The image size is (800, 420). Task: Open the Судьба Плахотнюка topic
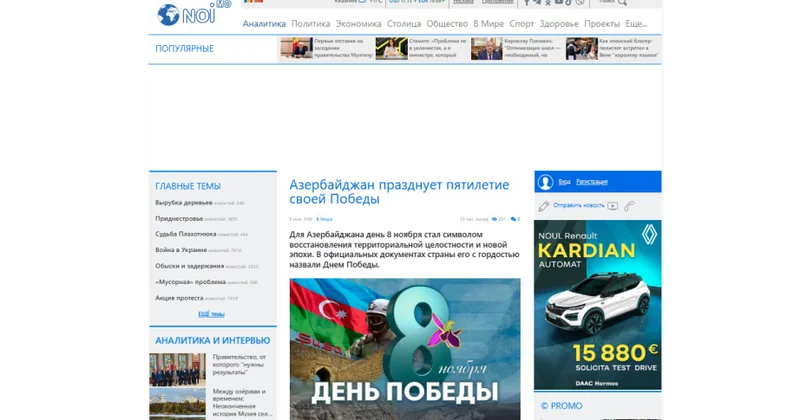tap(186, 234)
